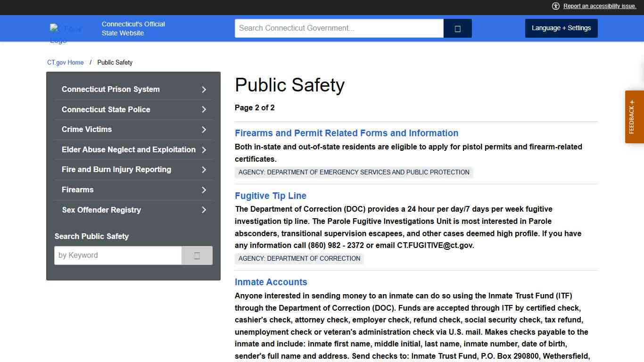
Task: Click the CT.gov logo image
Action: (66, 29)
